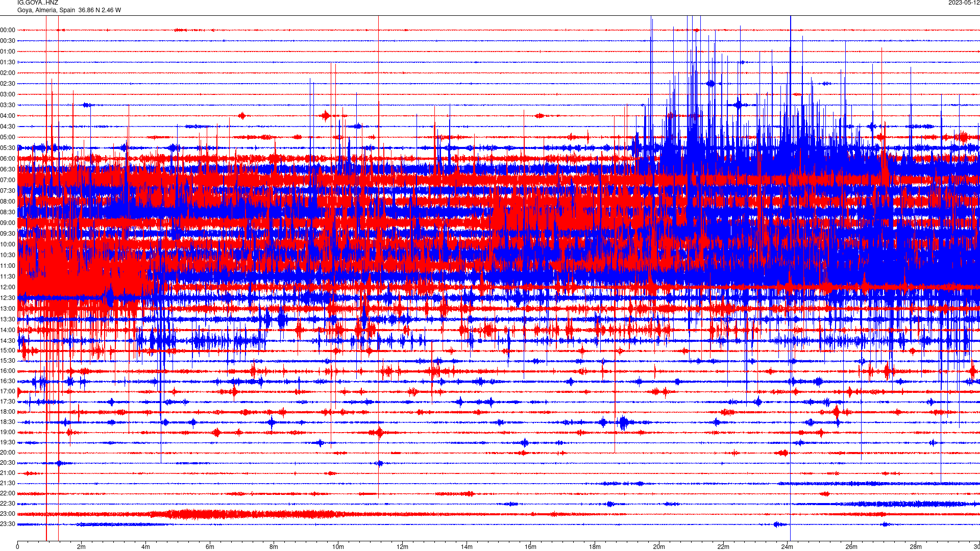The image size is (980, 551).
Task: Select the 21:30 time row label
Action: (8, 483)
